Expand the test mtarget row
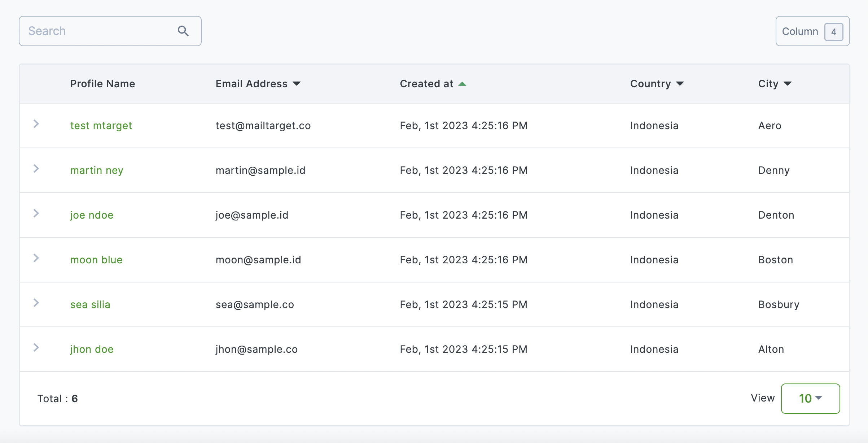The width and height of the screenshot is (868, 443). [x=36, y=124]
